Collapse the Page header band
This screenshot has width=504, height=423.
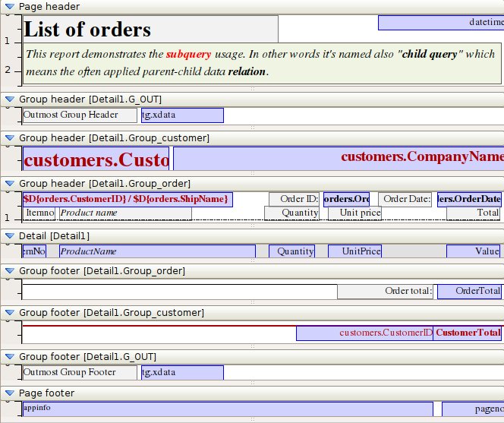coord(10,6)
